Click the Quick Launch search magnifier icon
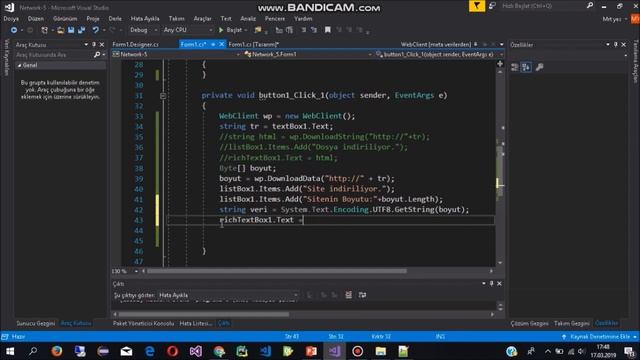 tap(589, 6)
